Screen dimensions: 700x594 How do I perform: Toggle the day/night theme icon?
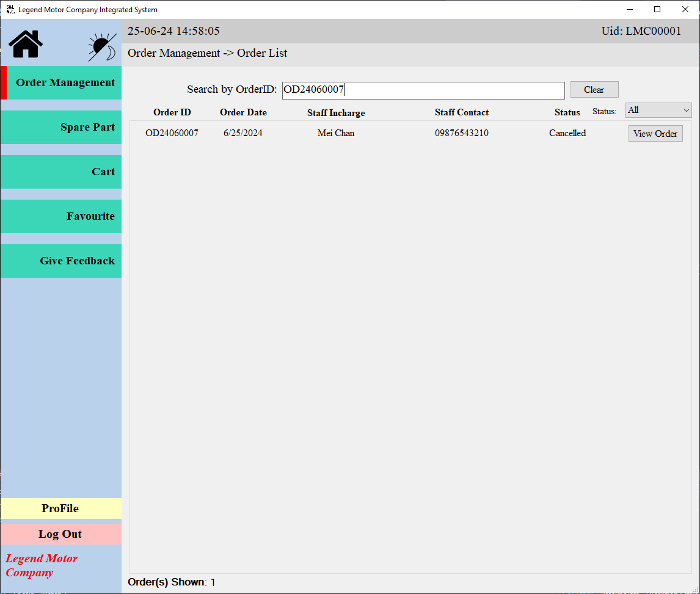click(102, 47)
